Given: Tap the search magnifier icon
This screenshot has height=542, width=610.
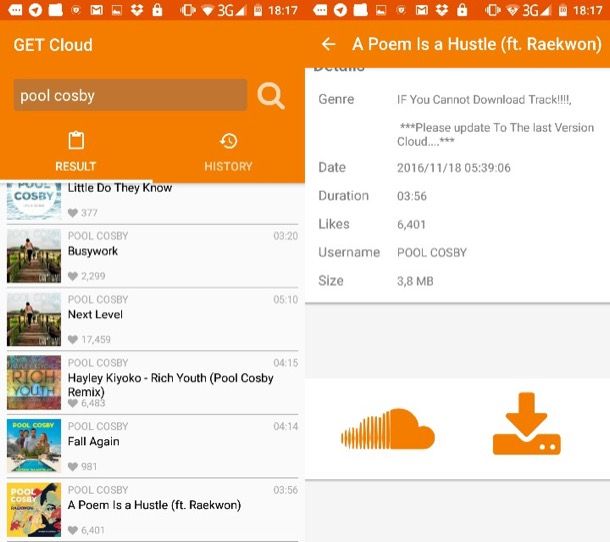Looking at the screenshot, I should [271, 95].
